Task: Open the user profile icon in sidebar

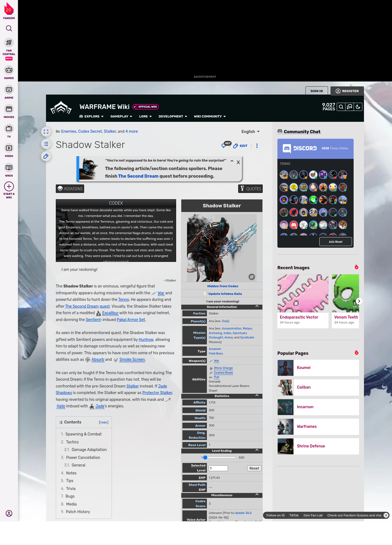Action: 9,513
